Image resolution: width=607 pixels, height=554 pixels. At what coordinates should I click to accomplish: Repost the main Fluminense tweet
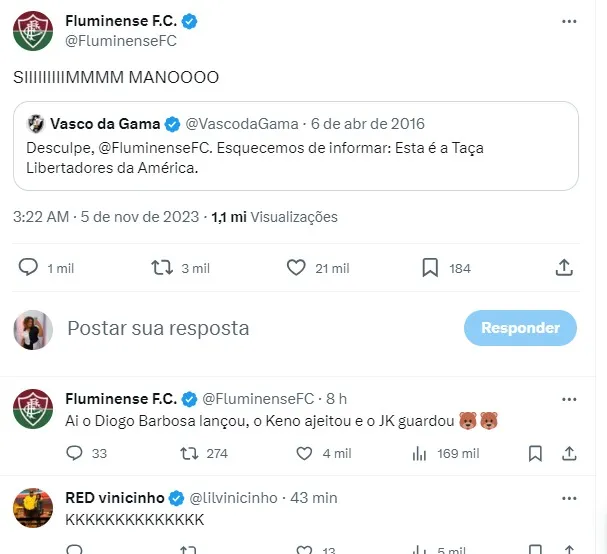tap(161, 268)
